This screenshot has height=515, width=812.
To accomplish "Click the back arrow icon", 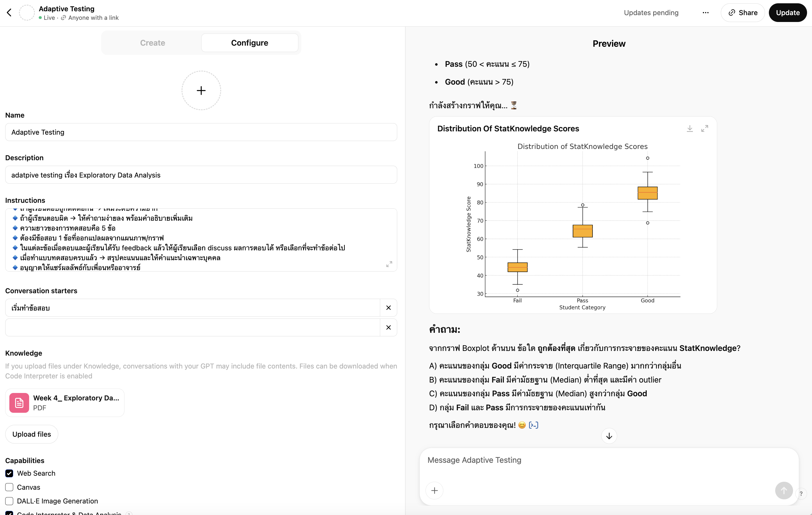I will [x=9, y=13].
